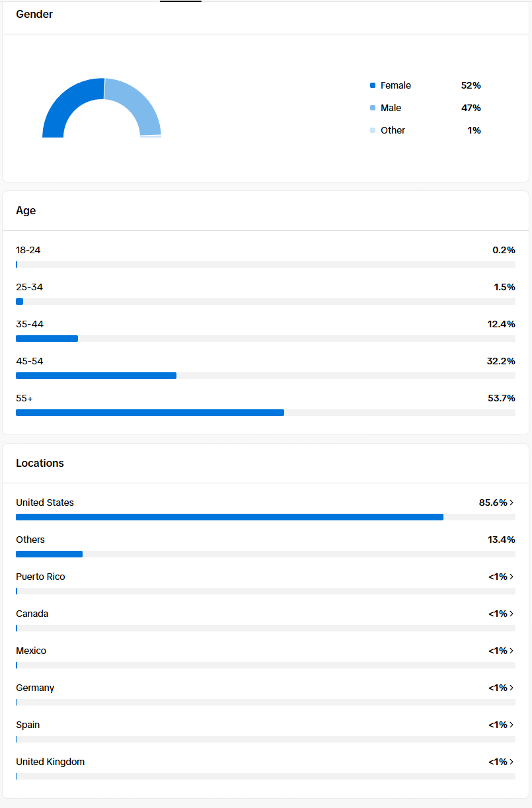Click the Other legend color dot
This screenshot has height=808, width=532.
tap(373, 130)
